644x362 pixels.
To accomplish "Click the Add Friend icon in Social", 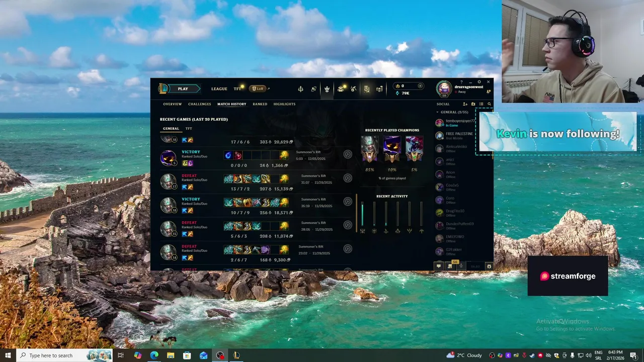I will (465, 104).
